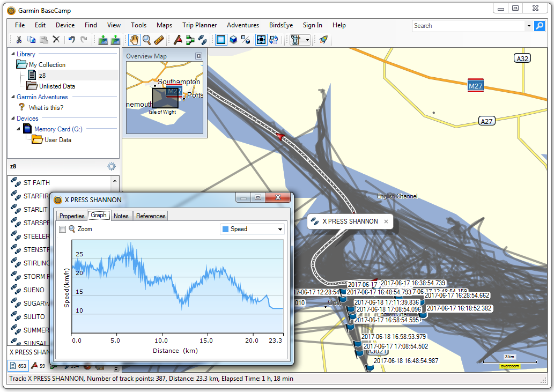Screen dimensions: 554x392
Task: Click the list scrollbar up arrow
Action: point(115,181)
